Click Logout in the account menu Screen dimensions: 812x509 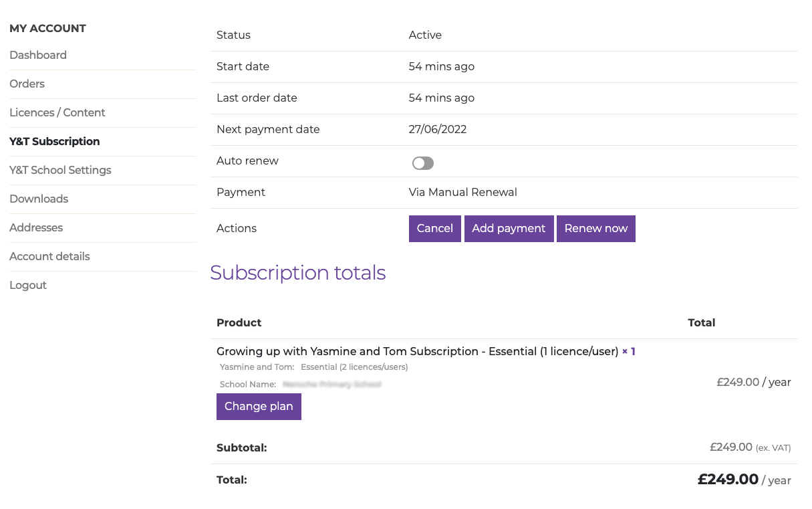28,285
